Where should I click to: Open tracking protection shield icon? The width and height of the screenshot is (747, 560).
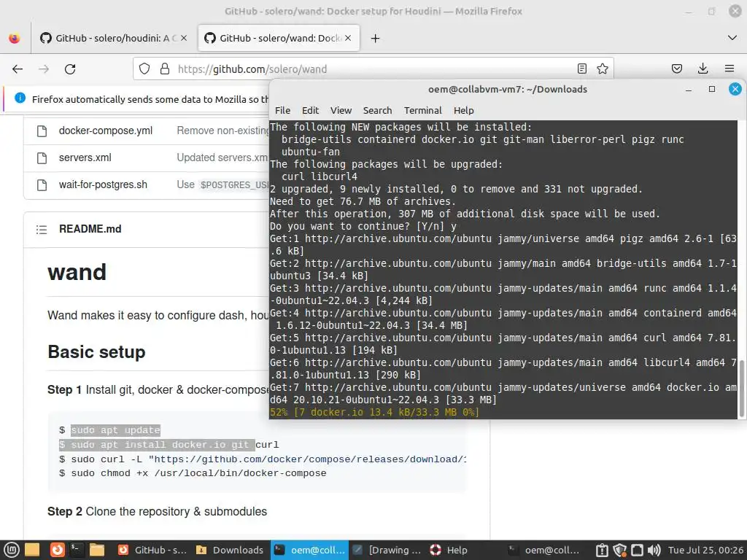pos(144,69)
